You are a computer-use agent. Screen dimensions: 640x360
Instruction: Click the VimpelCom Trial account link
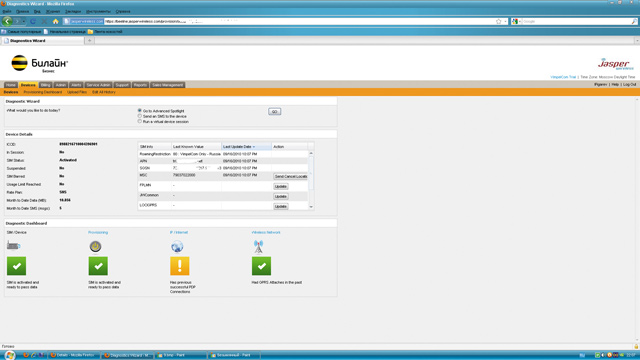pyautogui.click(x=563, y=77)
